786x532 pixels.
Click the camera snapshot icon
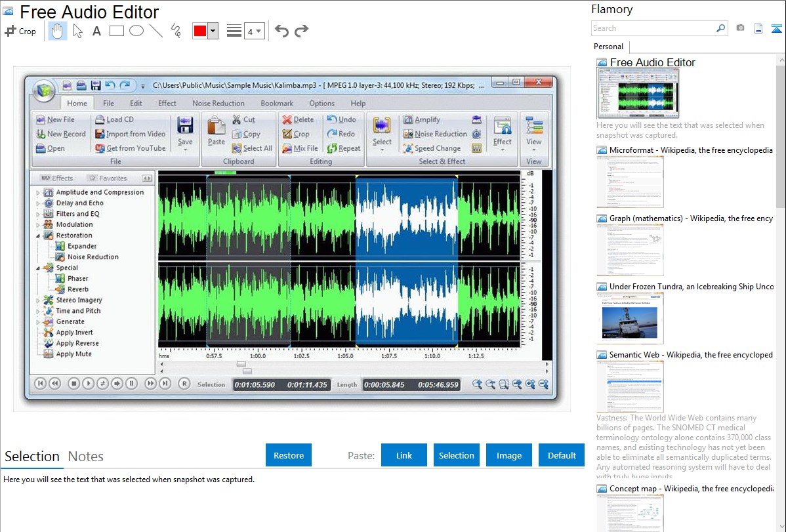740,28
